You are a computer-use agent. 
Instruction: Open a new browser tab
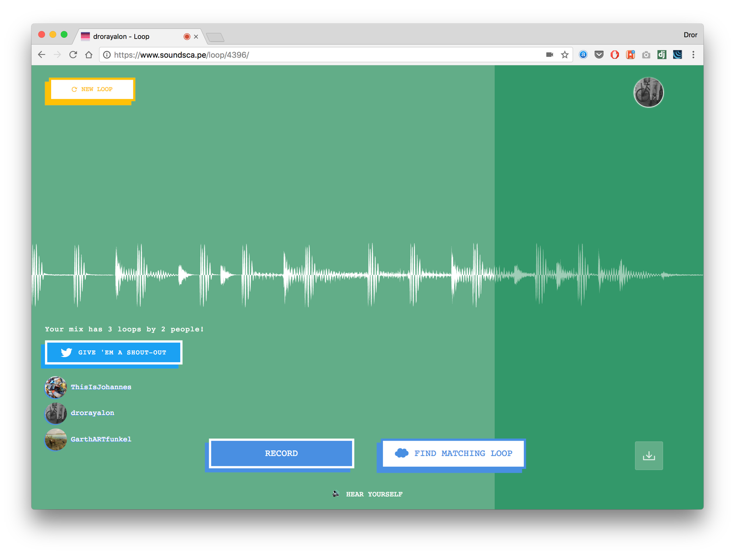coord(215,37)
